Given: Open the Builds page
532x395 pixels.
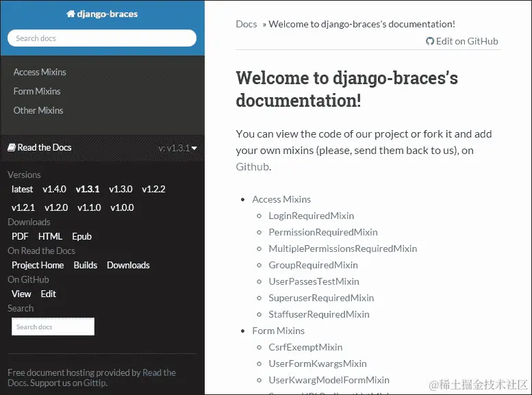Looking at the screenshot, I should click(x=86, y=265).
